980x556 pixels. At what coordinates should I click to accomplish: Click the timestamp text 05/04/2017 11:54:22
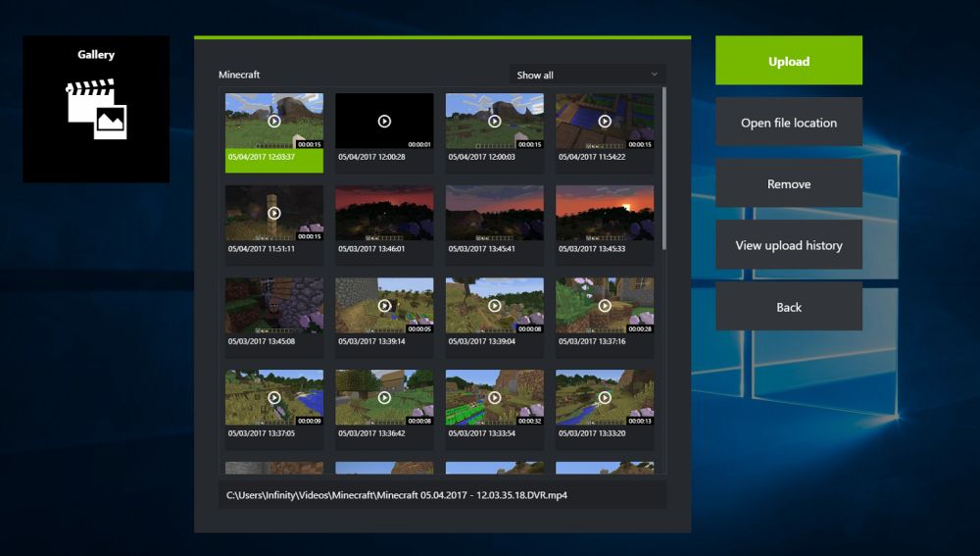[x=592, y=157]
